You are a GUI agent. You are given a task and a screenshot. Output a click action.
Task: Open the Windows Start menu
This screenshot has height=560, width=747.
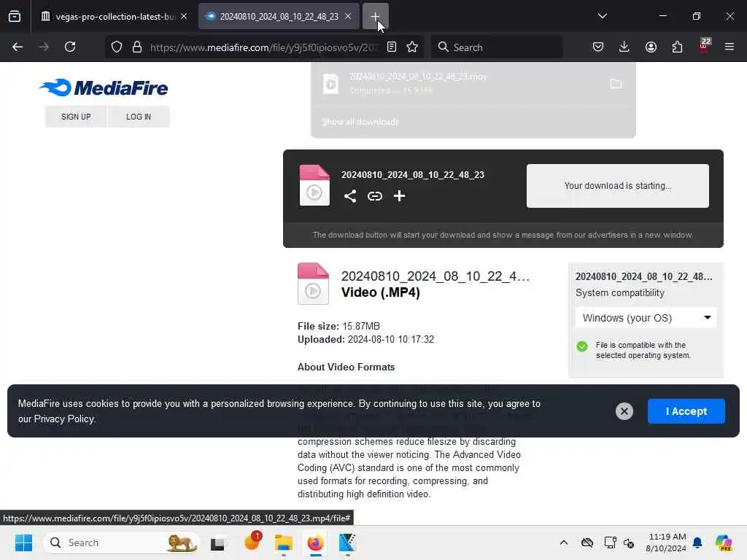click(x=23, y=542)
